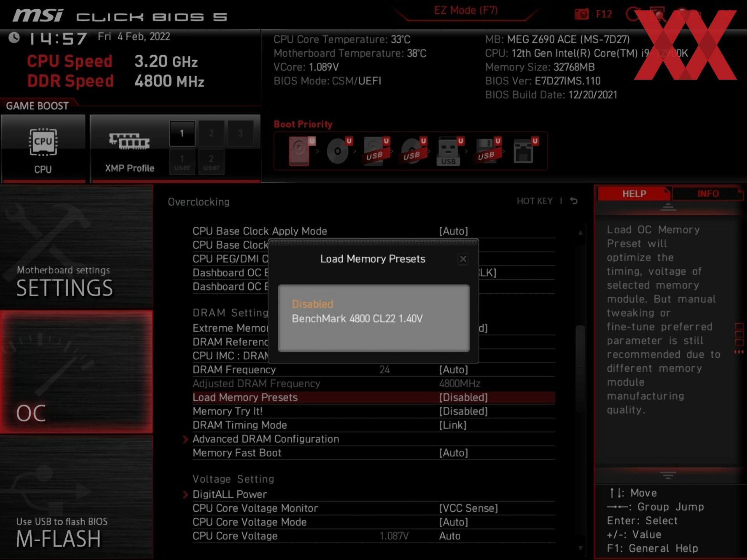Select the USB floppy boot device icon
This screenshot has height=560, width=747.
487,151
